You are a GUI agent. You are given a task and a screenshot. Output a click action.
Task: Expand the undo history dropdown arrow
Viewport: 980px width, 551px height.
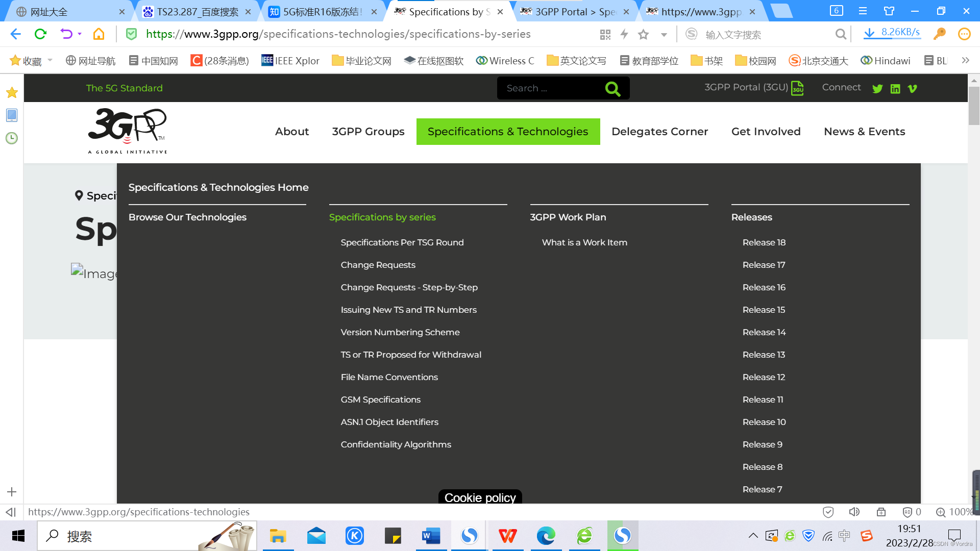[x=80, y=34]
